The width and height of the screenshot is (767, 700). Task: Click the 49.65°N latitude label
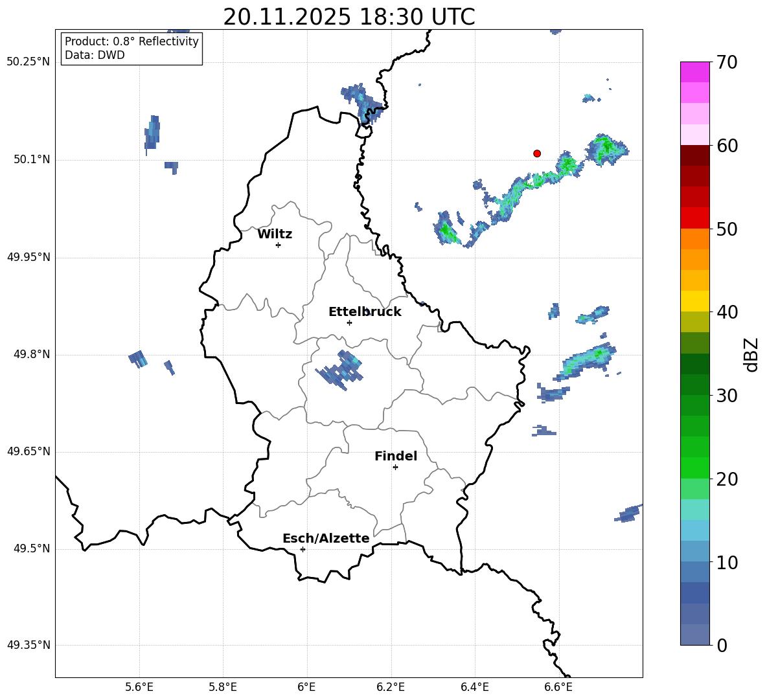(x=29, y=451)
